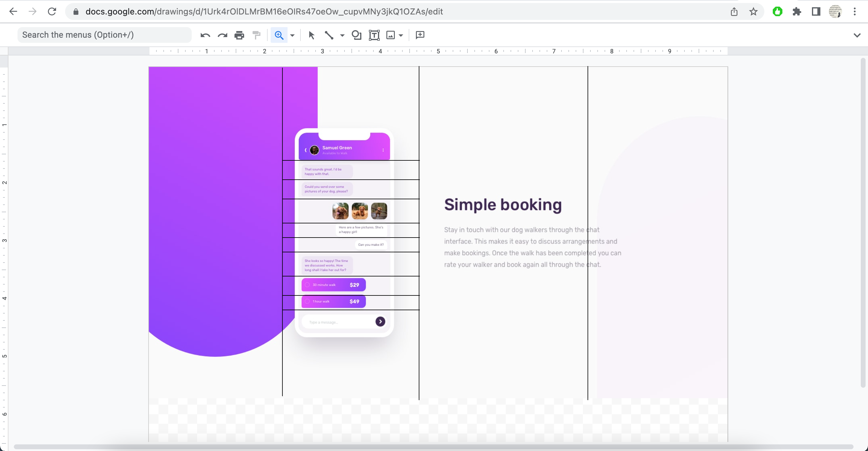
Task: Expand the line type dropdown
Action: [342, 35]
